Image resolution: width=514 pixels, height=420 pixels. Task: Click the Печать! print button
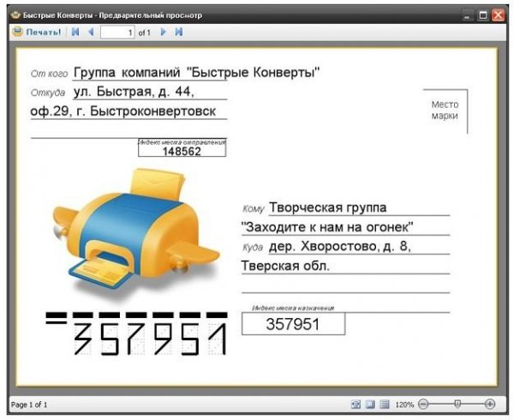(37, 32)
